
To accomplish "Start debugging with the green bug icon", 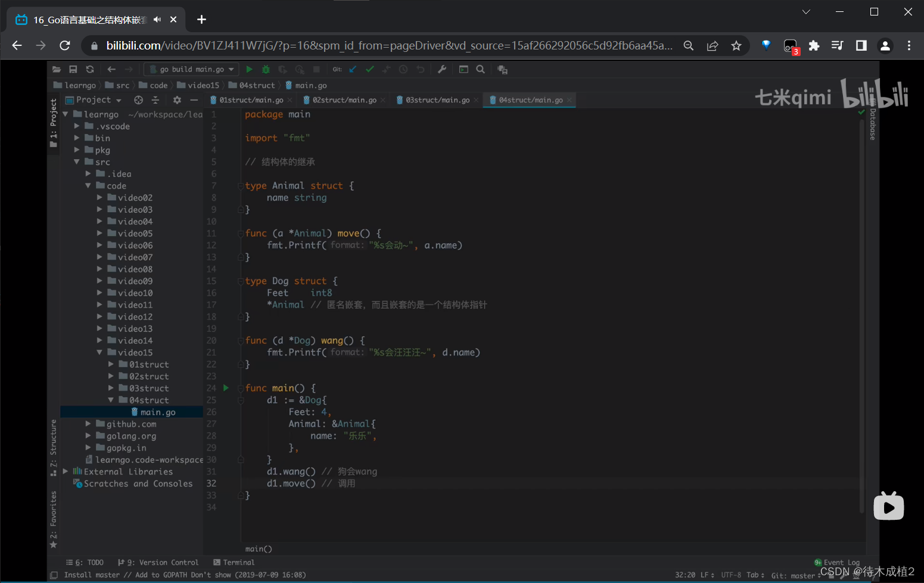I will [x=266, y=69].
